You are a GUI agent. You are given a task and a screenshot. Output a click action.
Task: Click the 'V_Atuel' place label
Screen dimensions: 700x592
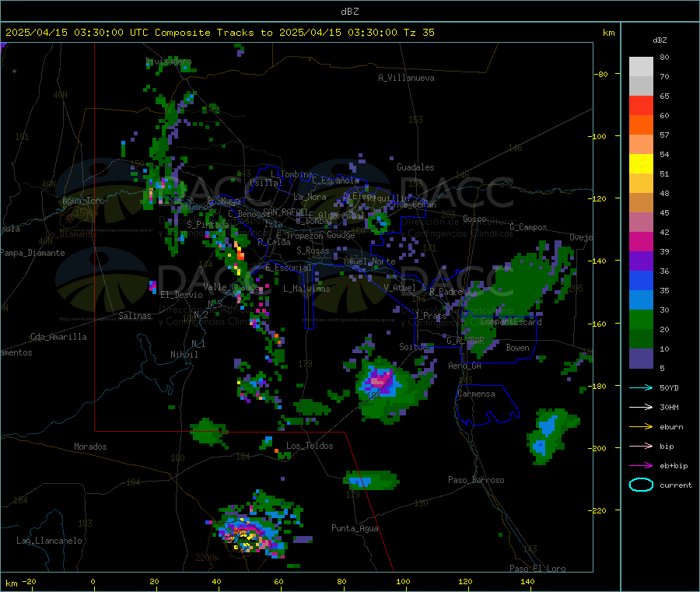400,288
